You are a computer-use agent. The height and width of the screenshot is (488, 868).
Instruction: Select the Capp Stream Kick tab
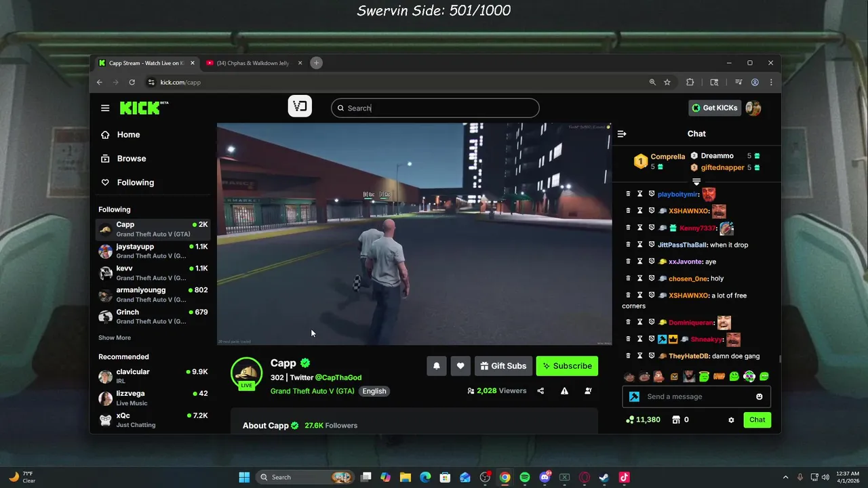tap(147, 63)
